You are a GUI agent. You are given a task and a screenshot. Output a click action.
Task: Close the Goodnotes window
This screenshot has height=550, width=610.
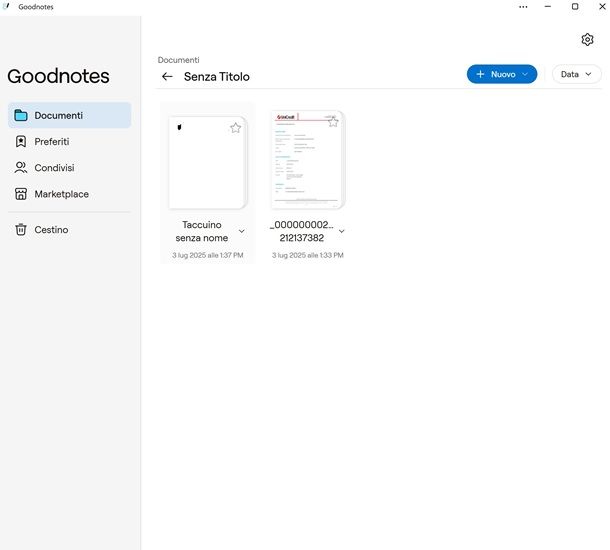pyautogui.click(x=602, y=7)
